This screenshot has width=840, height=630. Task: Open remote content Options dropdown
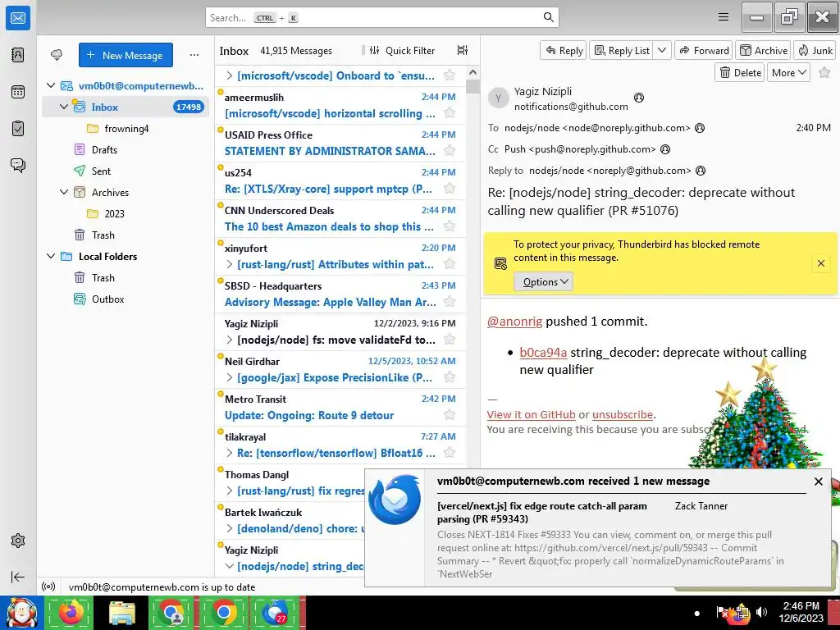coord(544,282)
